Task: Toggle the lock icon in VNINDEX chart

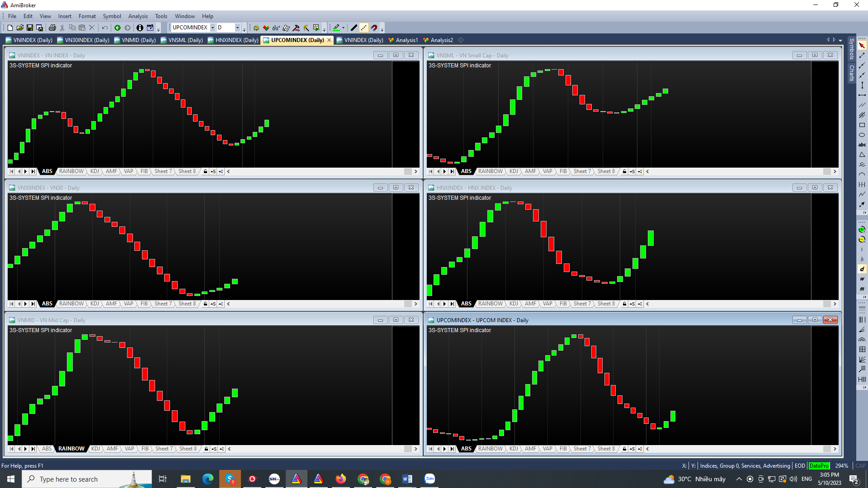Action: [205, 172]
